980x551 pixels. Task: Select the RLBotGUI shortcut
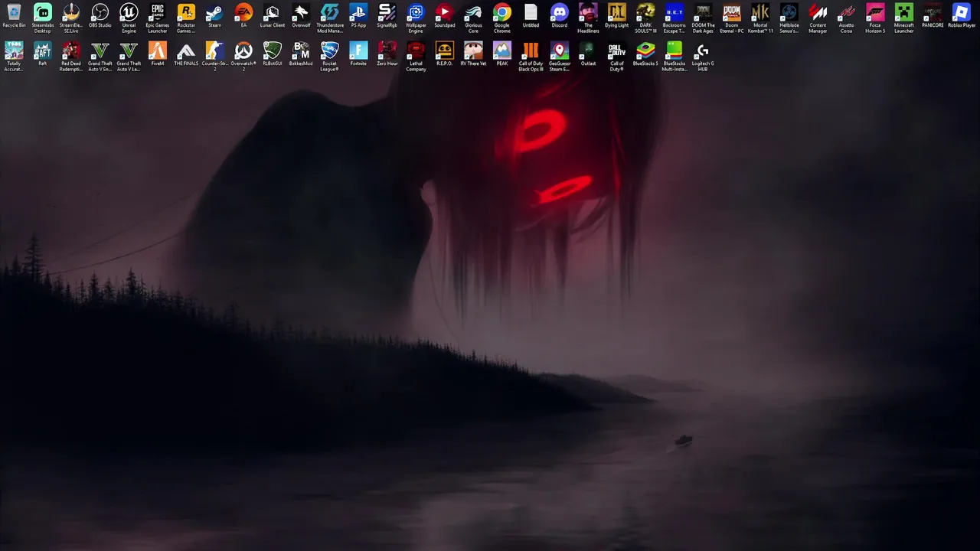pos(273,54)
